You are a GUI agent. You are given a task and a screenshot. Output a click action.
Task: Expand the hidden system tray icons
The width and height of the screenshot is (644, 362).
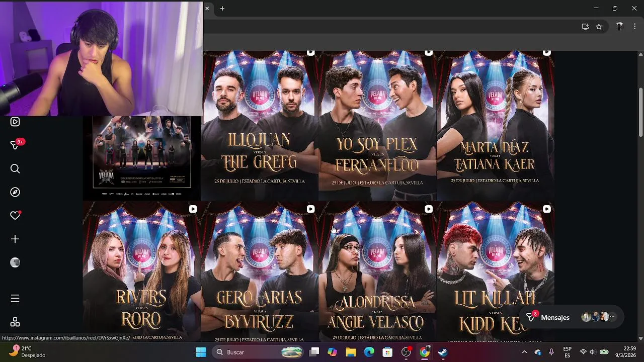[524, 352]
